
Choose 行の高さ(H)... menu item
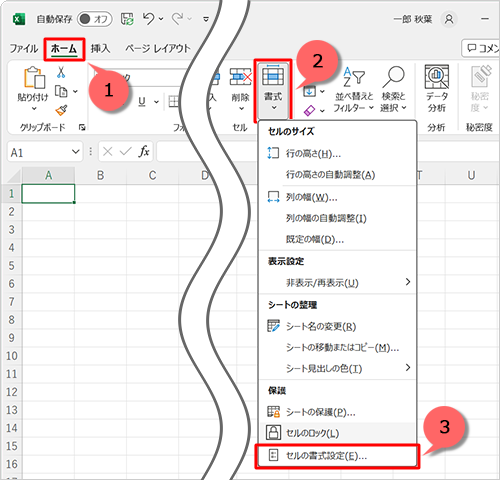[x=337, y=154]
